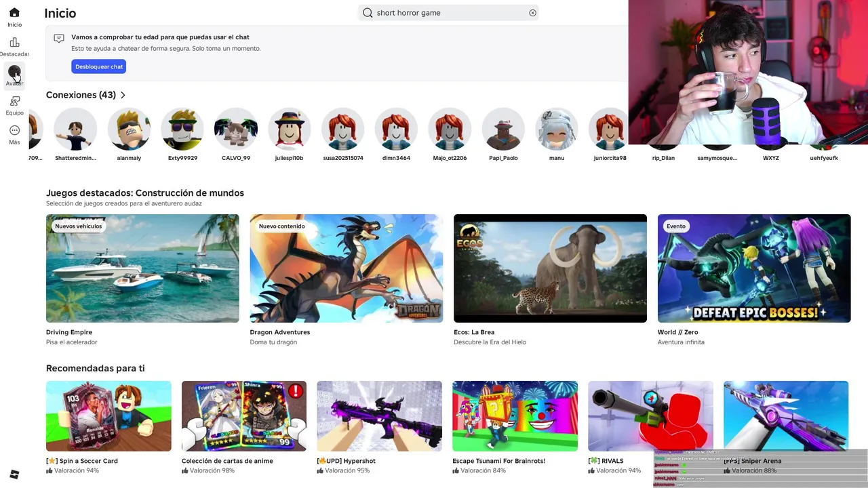Click the [UPD] Hypershot title

[x=346, y=461]
